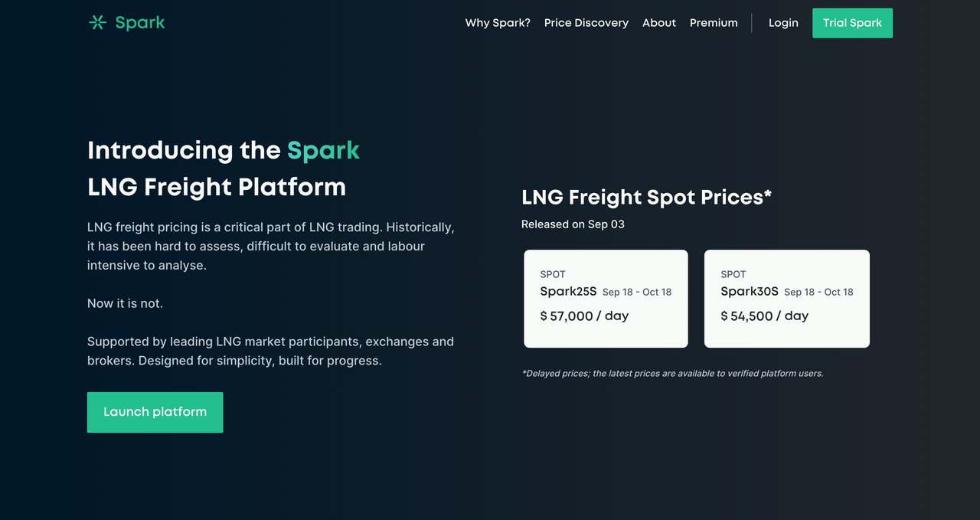The width and height of the screenshot is (980, 520).
Task: Open the Premium section in navigation
Action: click(714, 23)
